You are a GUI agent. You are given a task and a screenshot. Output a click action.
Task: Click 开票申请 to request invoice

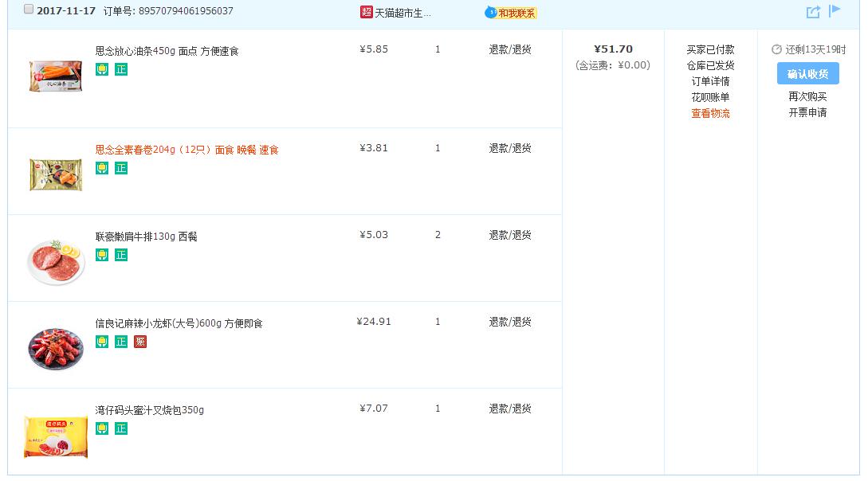tap(807, 112)
